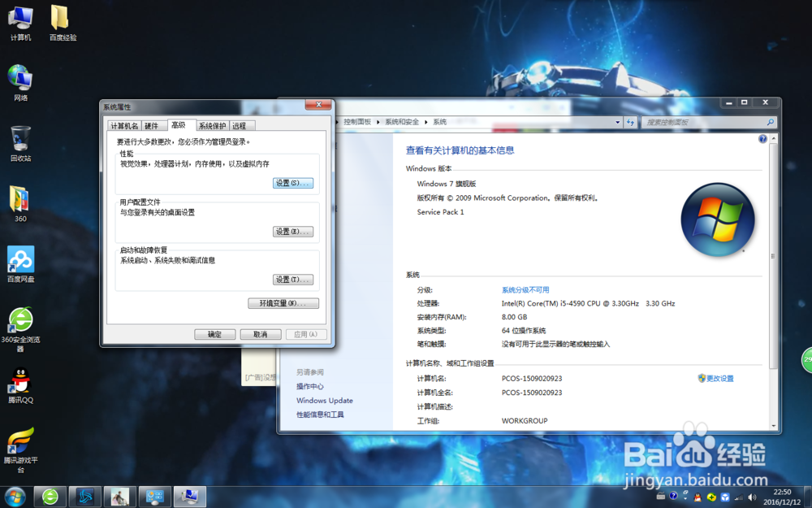Click the blue swirl app taskbar button

[x=85, y=497]
